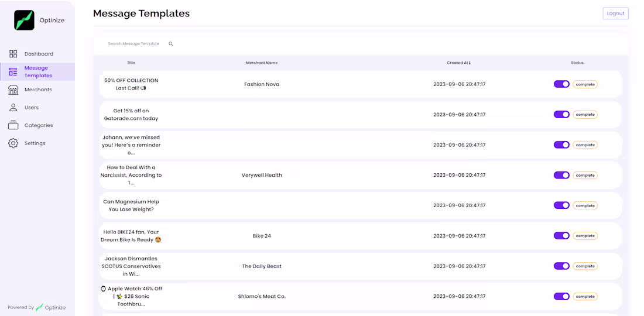Open the Gatorade 15% off template title

click(131, 115)
